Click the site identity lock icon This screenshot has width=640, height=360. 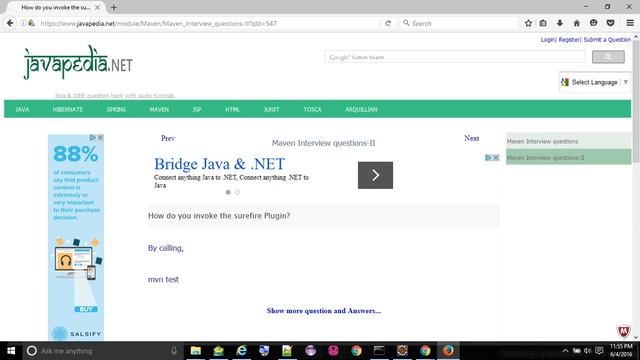(x=31, y=23)
